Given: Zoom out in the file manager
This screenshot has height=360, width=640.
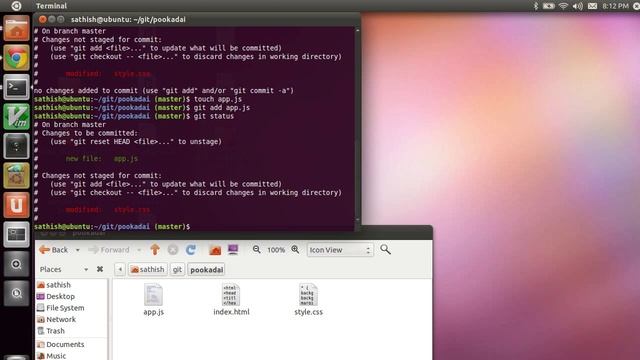Looking at the screenshot, I should tap(256, 249).
